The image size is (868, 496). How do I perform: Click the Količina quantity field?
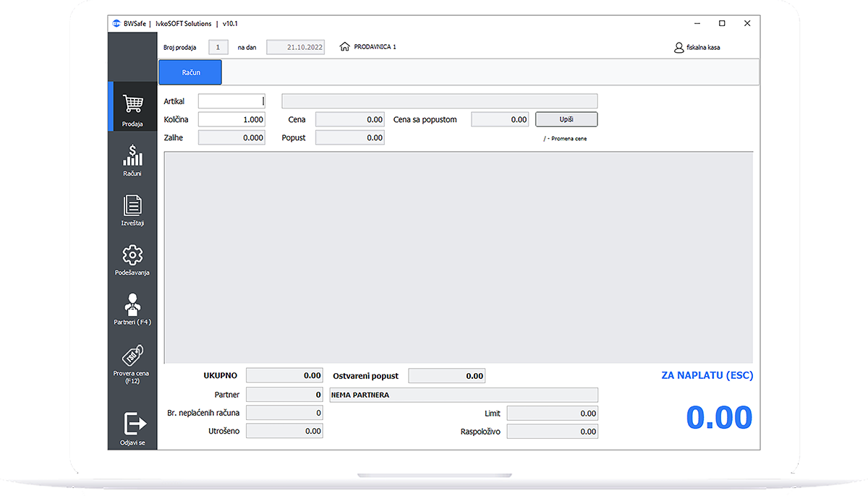[x=231, y=119]
